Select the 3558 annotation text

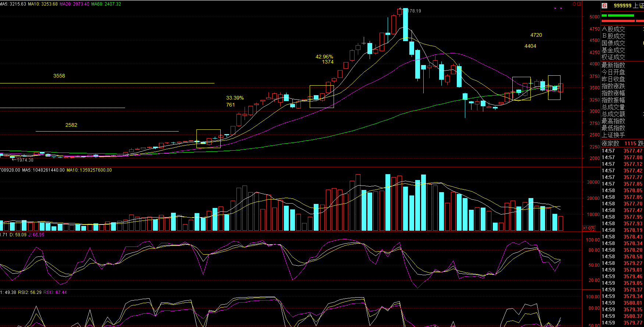[59, 76]
